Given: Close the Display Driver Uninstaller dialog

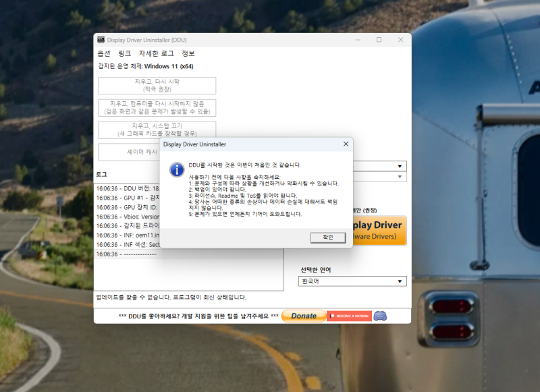Looking at the screenshot, I should pyautogui.click(x=346, y=144).
